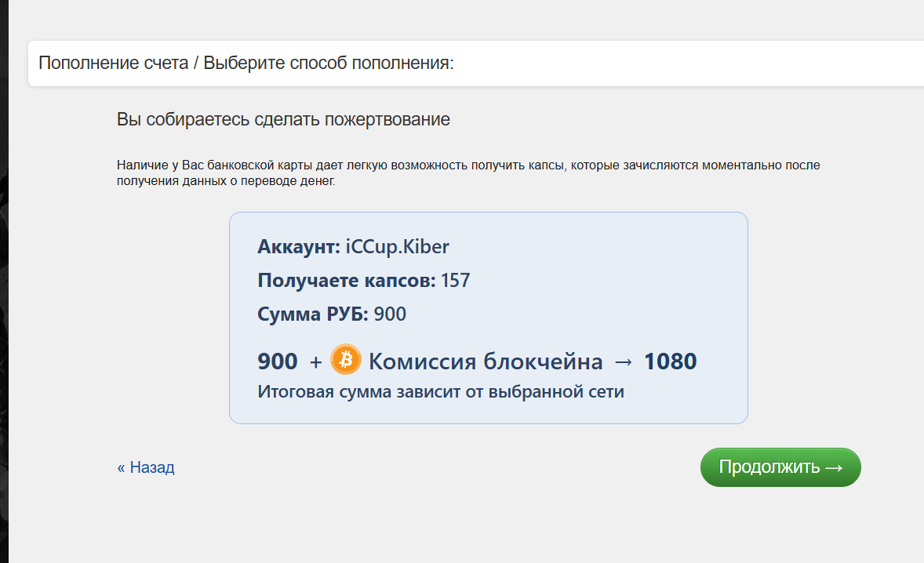Click the large bold 900 number

[278, 361]
